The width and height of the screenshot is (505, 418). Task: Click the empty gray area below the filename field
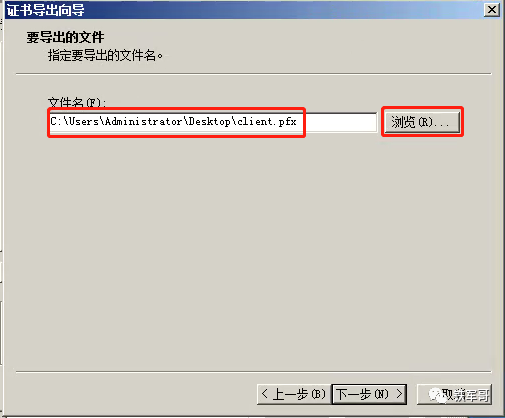pos(253,250)
